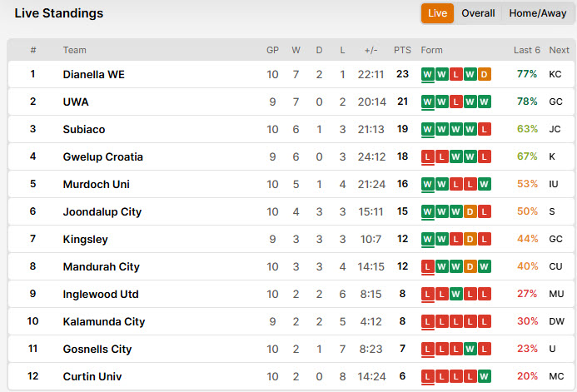The image size is (577, 392).
Task: Sort table by PTS column header
Action: 402,50
